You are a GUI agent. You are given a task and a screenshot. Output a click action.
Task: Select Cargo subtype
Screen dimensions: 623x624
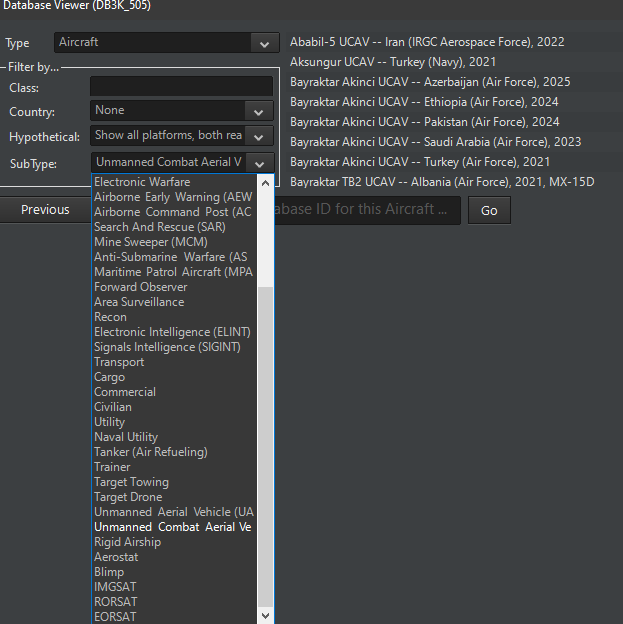(x=174, y=377)
